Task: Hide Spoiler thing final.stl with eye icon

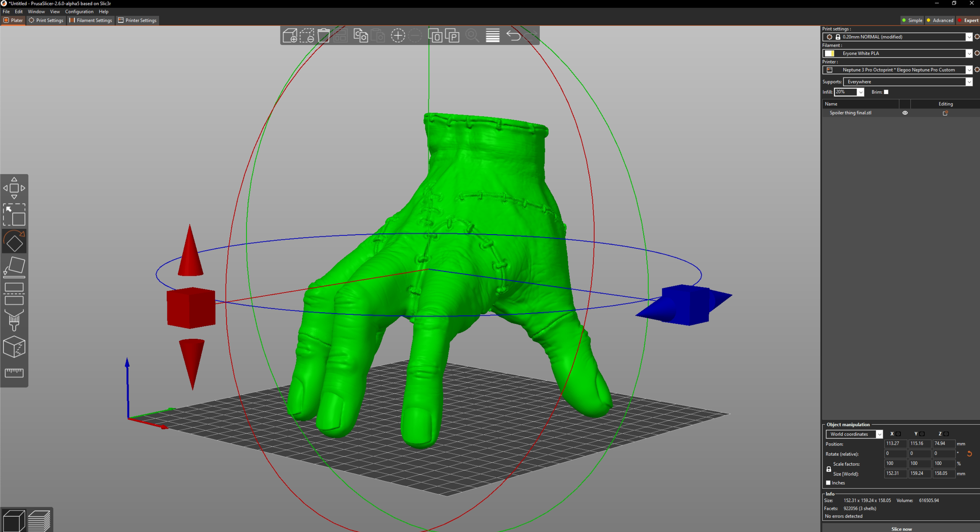Action: click(905, 113)
